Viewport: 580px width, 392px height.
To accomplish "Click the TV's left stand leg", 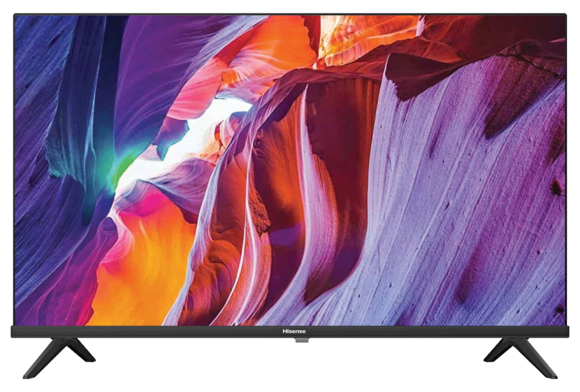I will click(59, 357).
